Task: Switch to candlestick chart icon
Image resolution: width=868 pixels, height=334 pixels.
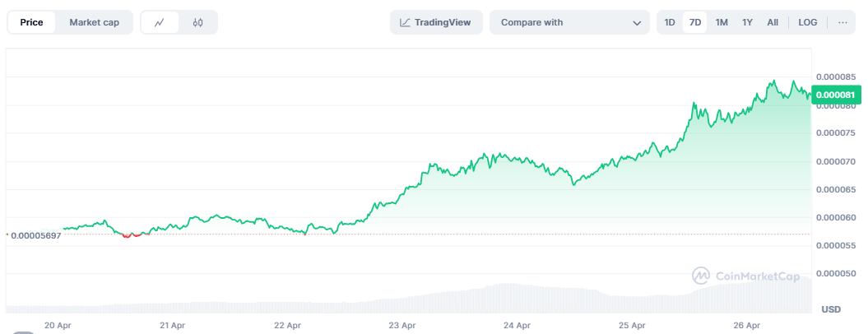Action: click(197, 22)
